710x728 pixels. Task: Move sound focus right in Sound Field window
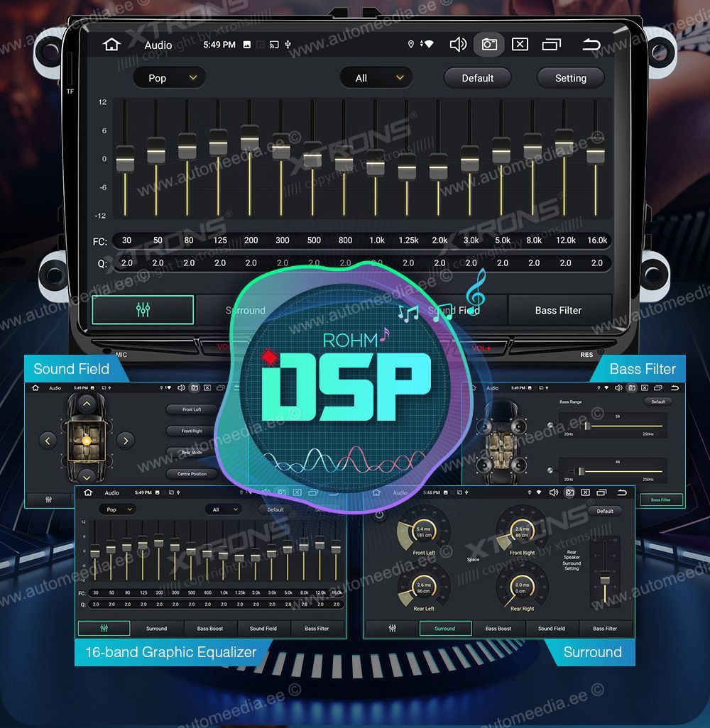coord(126,441)
